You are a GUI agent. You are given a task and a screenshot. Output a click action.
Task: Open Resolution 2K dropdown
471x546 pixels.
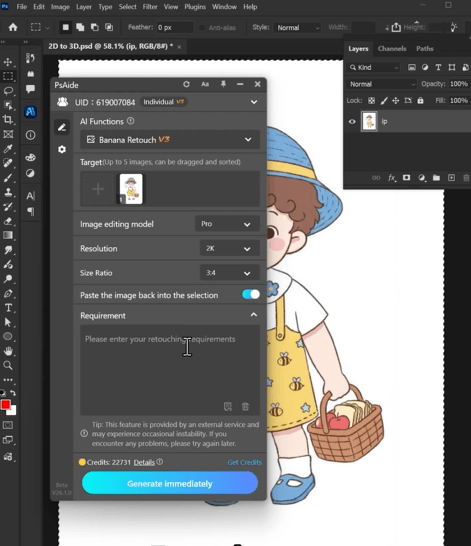230,249
